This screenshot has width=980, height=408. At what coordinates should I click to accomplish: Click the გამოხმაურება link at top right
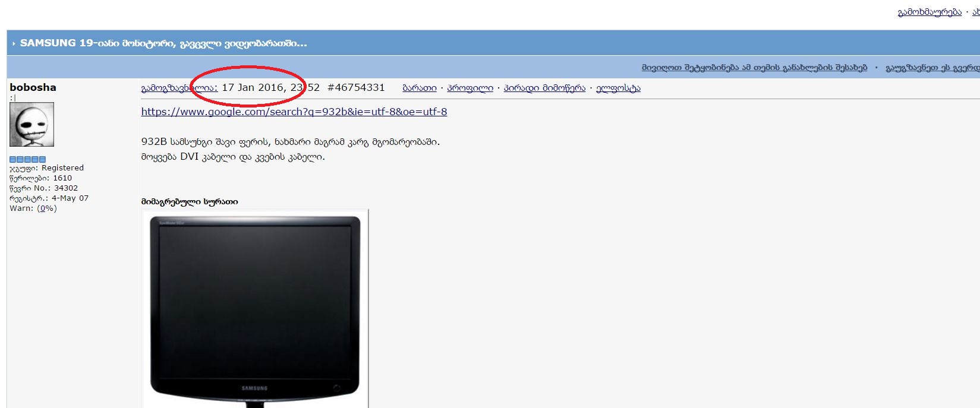(929, 12)
